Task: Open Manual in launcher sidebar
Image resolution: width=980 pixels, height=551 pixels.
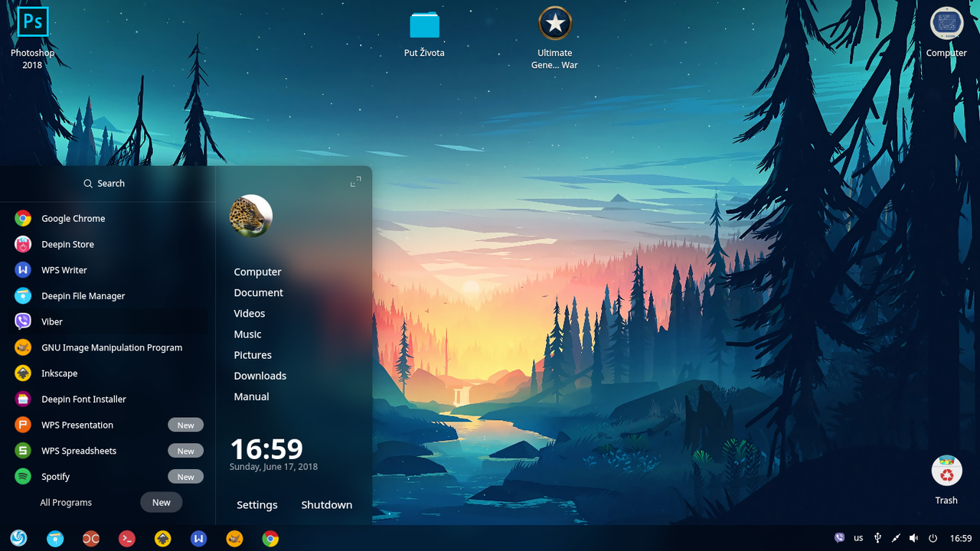Action: pos(251,396)
